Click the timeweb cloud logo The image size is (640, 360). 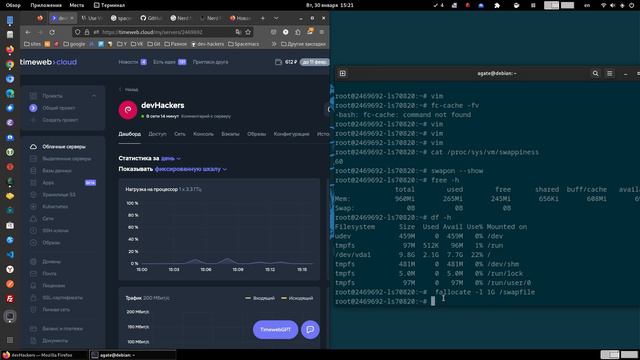point(48,62)
